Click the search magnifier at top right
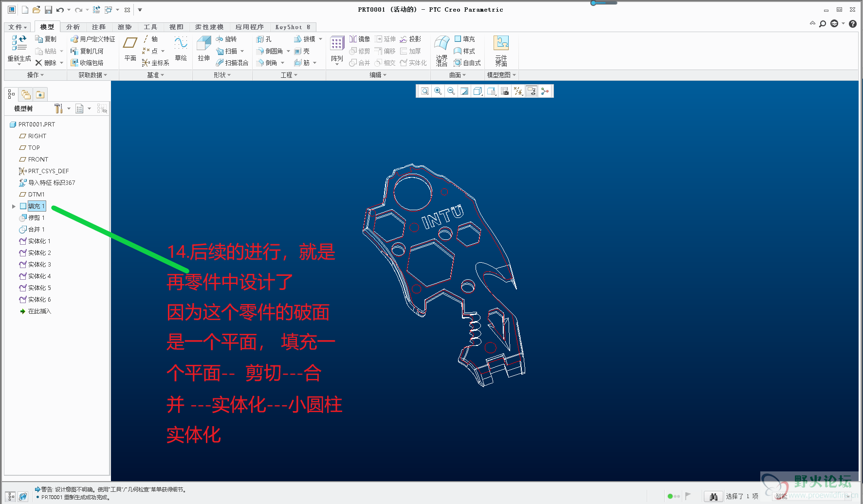This screenshot has width=863, height=504. click(x=823, y=24)
